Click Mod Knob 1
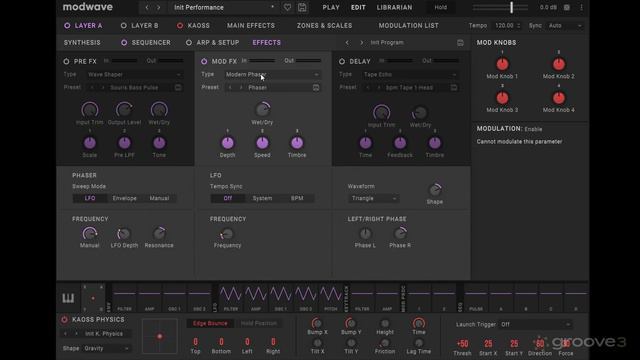Image resolution: width=640 pixels, height=360 pixels. (x=502, y=64)
